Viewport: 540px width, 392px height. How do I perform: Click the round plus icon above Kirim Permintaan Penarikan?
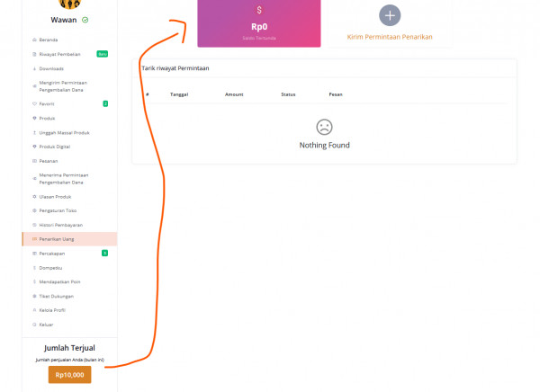(390, 15)
